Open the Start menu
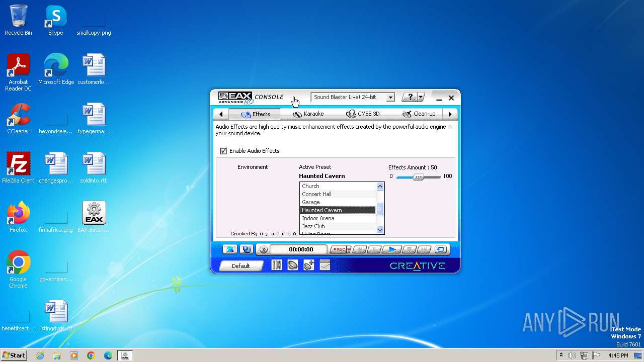Image resolution: width=644 pixels, height=362 pixels. pyautogui.click(x=14, y=355)
